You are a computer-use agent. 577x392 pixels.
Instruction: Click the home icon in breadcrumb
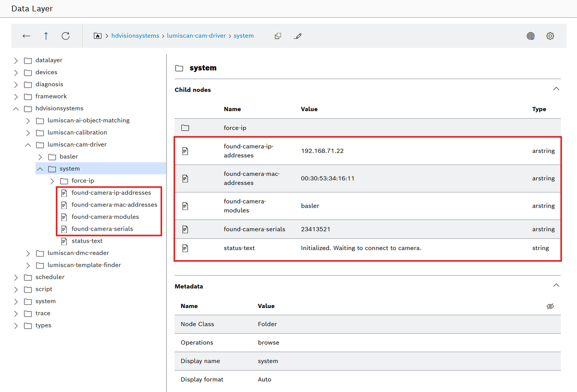[98, 36]
